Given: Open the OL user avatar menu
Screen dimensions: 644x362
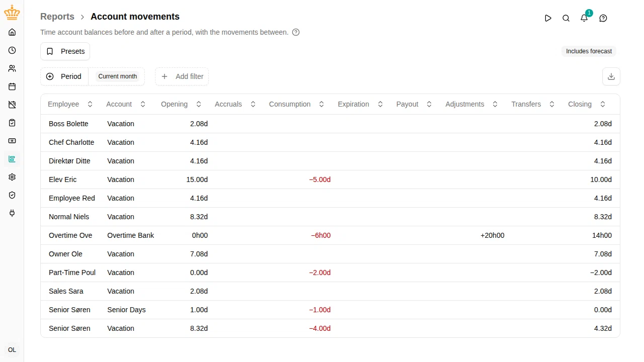Looking at the screenshot, I should coord(12,350).
